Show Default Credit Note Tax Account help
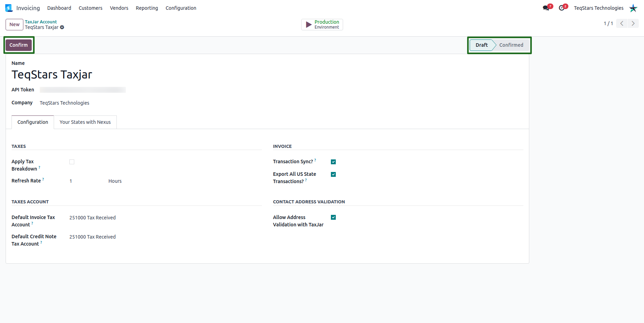 tap(41, 242)
